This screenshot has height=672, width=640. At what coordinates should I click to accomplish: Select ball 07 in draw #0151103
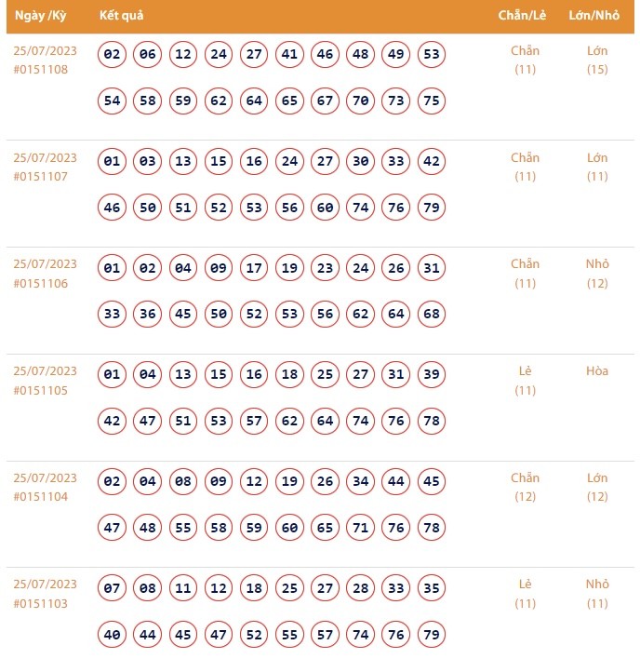113,588
